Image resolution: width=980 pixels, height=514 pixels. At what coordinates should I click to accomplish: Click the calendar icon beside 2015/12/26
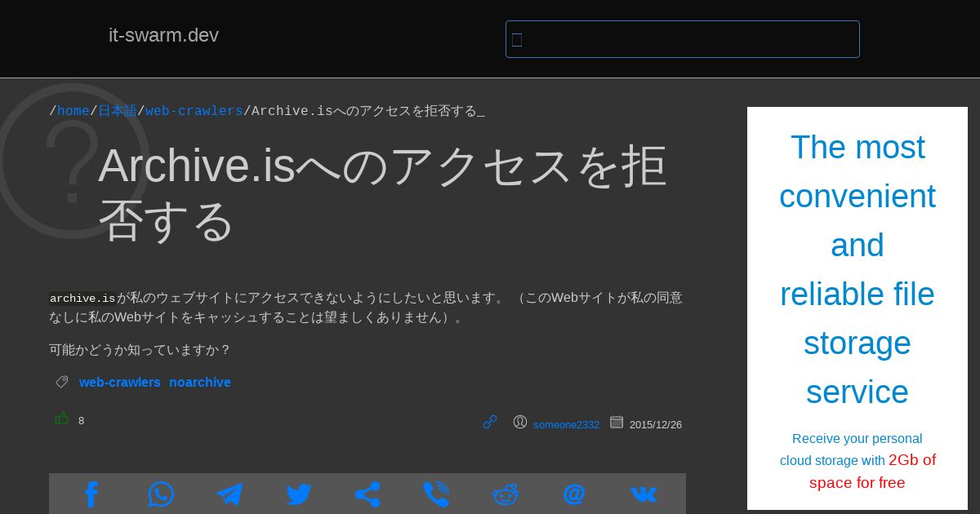tap(617, 422)
